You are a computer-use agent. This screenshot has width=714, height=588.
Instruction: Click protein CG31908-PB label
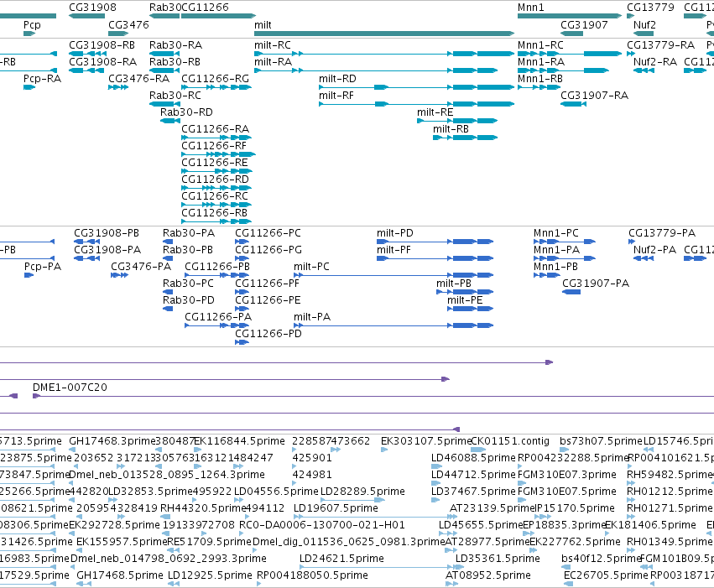[x=107, y=233]
